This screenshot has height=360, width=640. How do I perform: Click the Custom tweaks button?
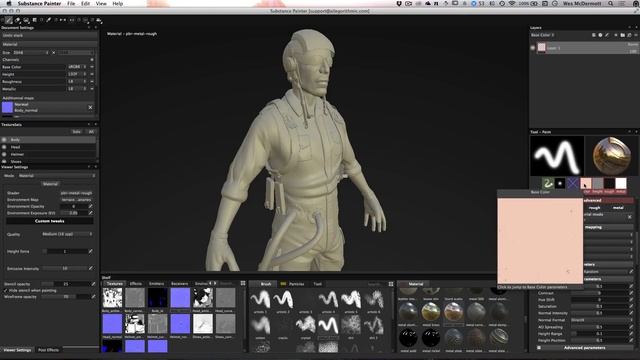click(x=50, y=221)
